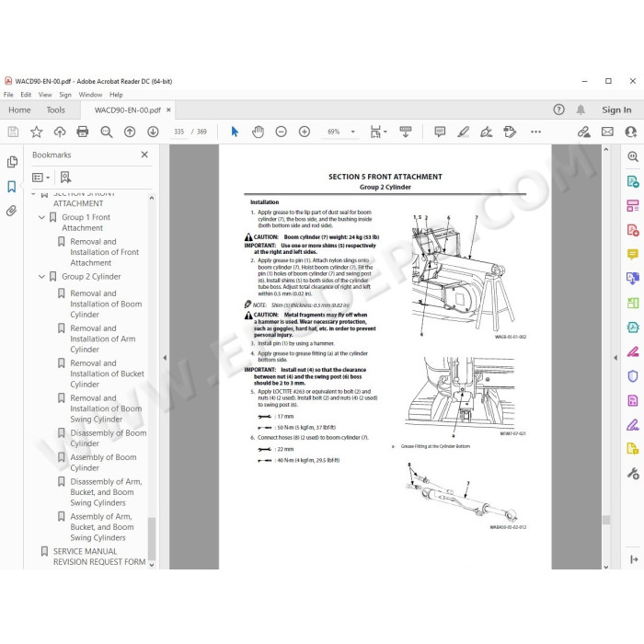Collapse right tools pane arrow
The image size is (644, 644).
pos(615,358)
